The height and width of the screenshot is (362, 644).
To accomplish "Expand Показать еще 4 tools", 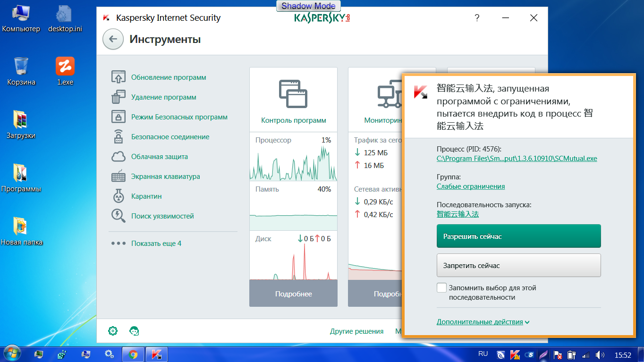I will [x=156, y=244].
